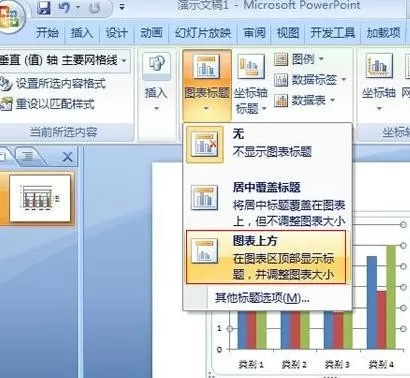Expand the 坐标轴标题 dropdown arrow
Viewport: 410px width, 378px height.
point(264,108)
